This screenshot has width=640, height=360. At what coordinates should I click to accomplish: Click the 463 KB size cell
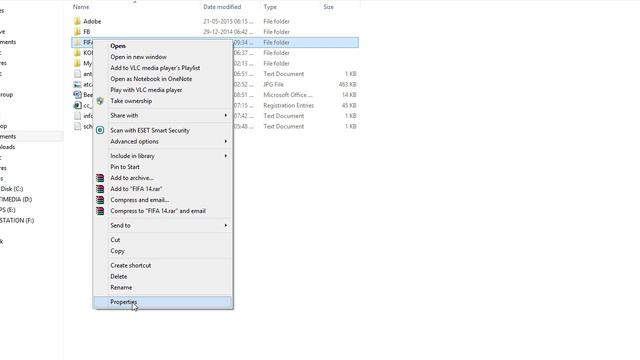(348, 84)
